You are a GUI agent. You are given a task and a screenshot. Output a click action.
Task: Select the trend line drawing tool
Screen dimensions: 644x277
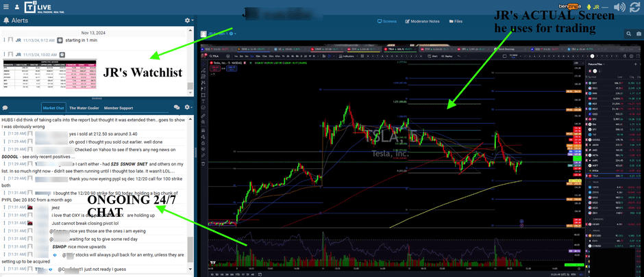tap(203, 70)
